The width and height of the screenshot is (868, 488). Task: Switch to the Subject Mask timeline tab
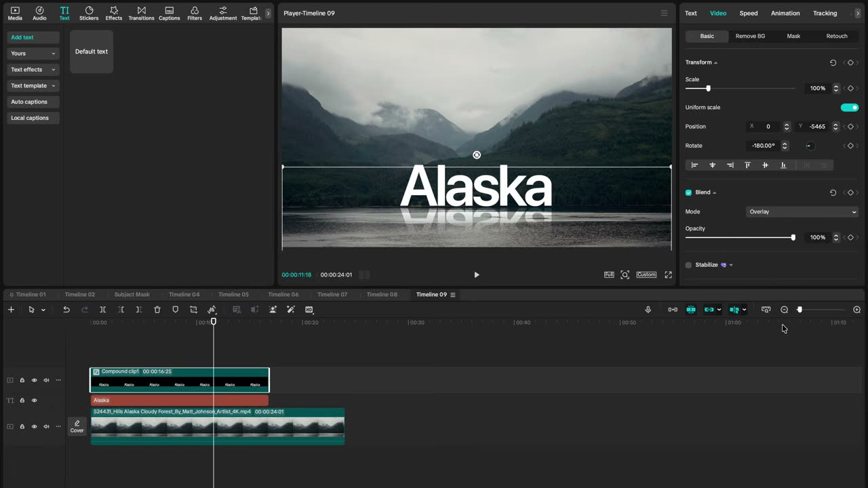point(132,295)
